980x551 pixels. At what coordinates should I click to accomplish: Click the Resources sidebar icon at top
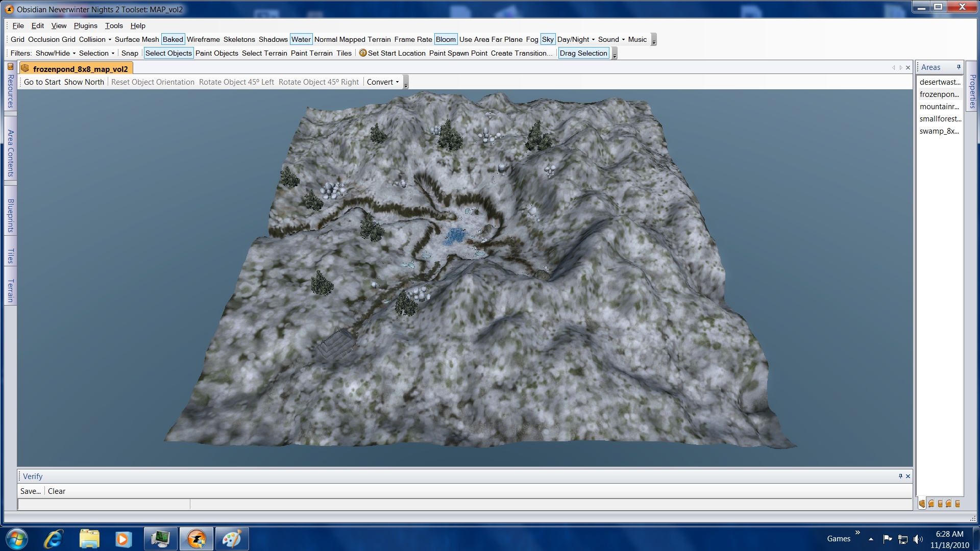click(10, 67)
